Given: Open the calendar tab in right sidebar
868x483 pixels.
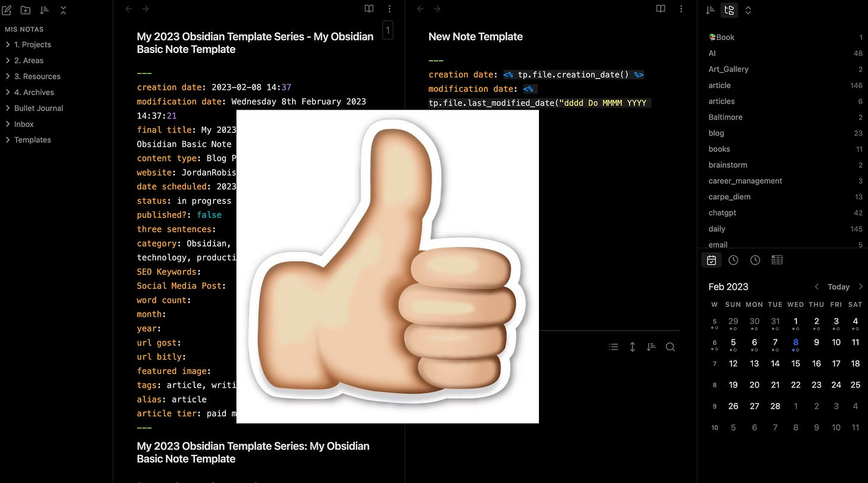Looking at the screenshot, I should pyautogui.click(x=711, y=260).
